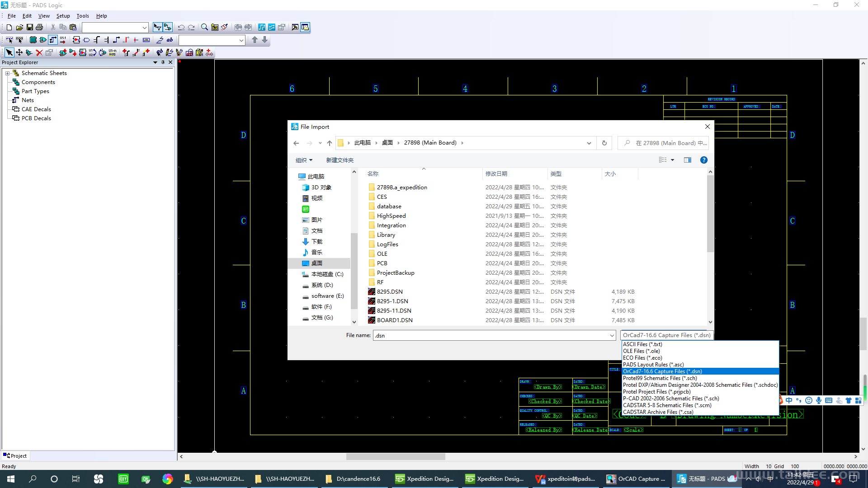Click the Refresh button in File Import
The width and height of the screenshot is (868, 488).
click(604, 143)
